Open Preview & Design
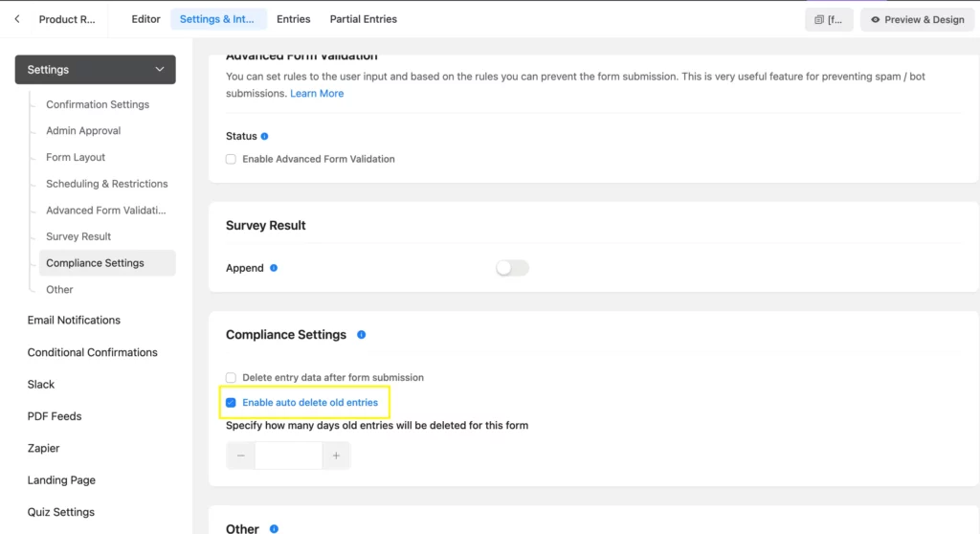This screenshot has height=534, width=980. [917, 19]
